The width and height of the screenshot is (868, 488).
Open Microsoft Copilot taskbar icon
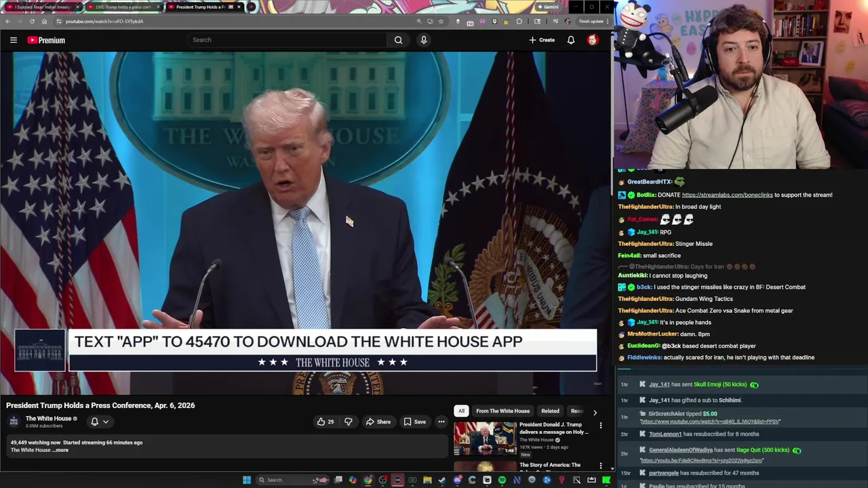[x=353, y=480]
